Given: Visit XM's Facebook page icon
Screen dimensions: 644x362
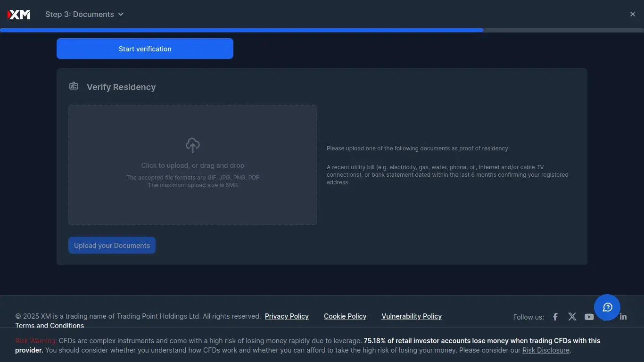Looking at the screenshot, I should pos(555,317).
